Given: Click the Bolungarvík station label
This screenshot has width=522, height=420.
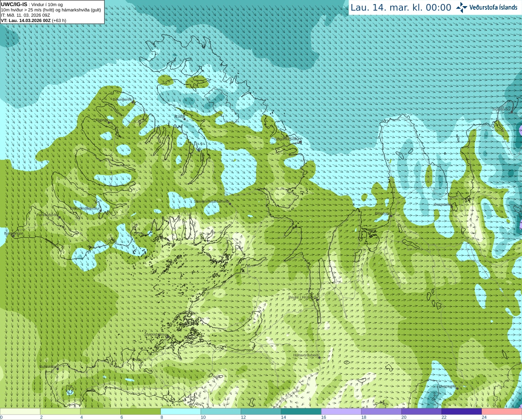Looking at the screenshot, I should (x=122, y=99).
